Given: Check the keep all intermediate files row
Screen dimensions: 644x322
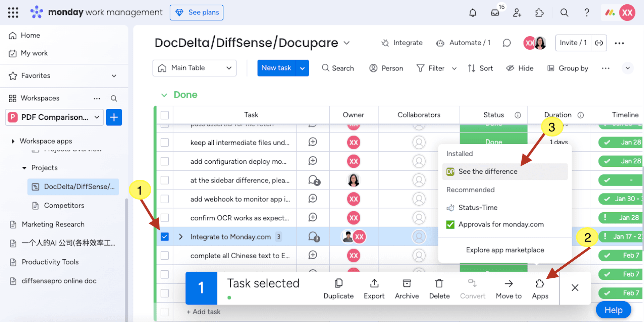Looking at the screenshot, I should [165, 142].
